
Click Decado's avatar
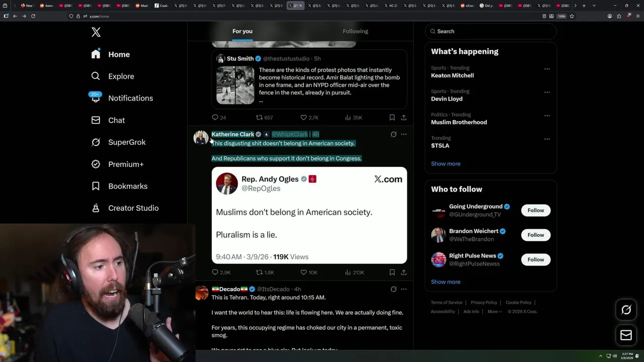201,293
